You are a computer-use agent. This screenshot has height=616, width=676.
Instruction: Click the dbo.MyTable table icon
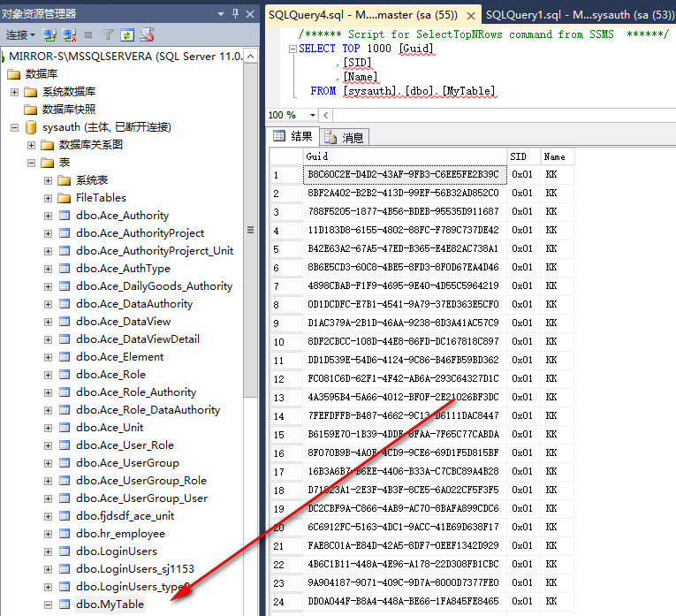tap(65, 605)
